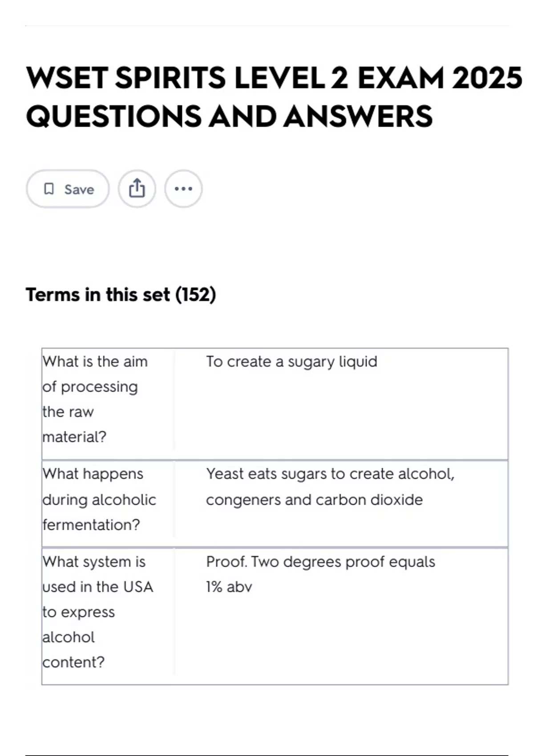Click the "QUESTIONS AND ANSWERS" title line

tap(229, 117)
